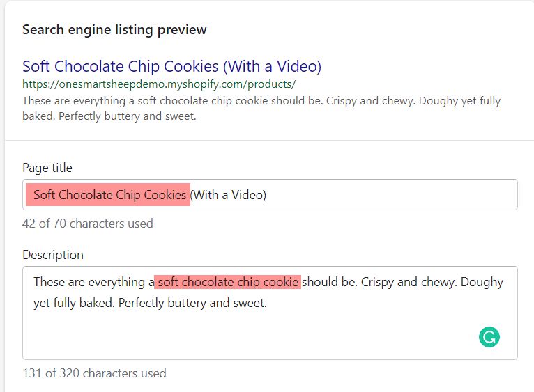Viewport: 534px width, 392px height.
Task: Focus the Page title input field
Action: pos(270,195)
